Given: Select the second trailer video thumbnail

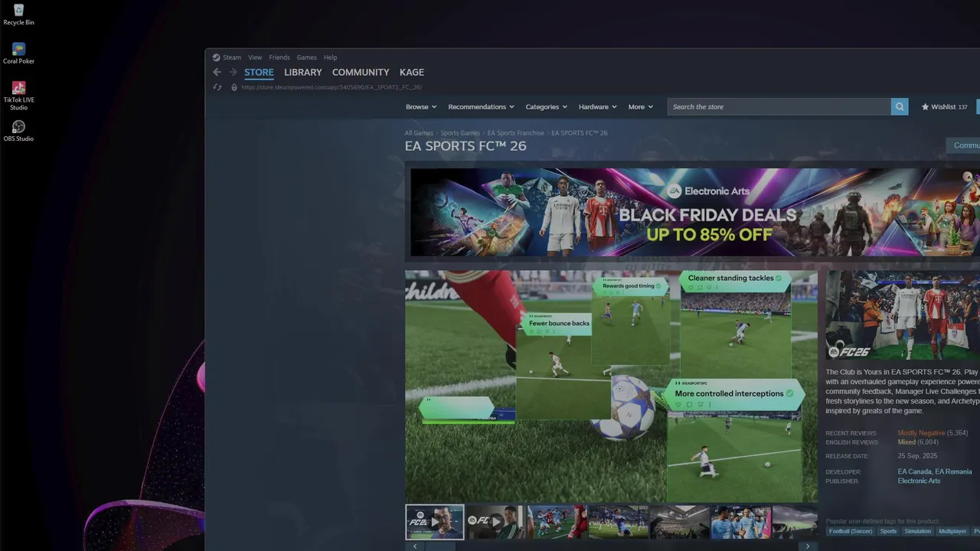Looking at the screenshot, I should click(x=496, y=522).
